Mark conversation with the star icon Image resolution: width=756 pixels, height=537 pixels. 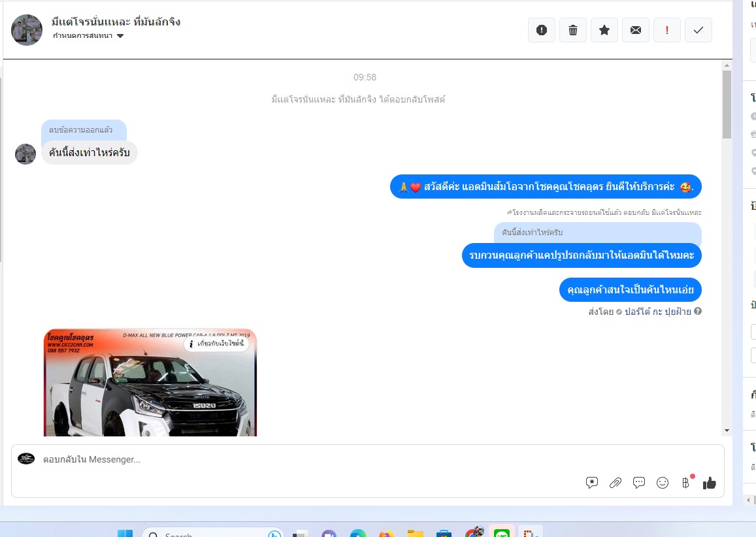click(604, 30)
